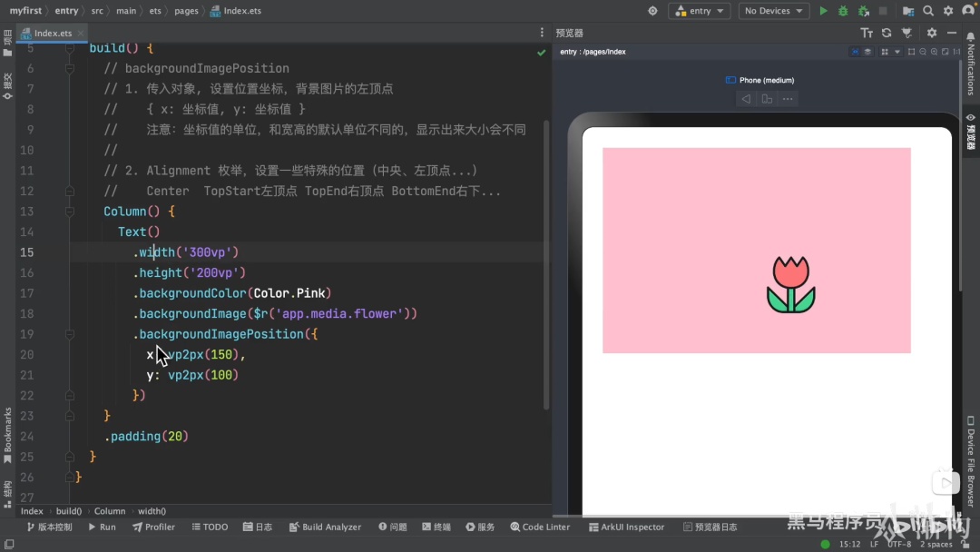Run the entry app with green play icon
980x552 pixels.
pyautogui.click(x=823, y=11)
